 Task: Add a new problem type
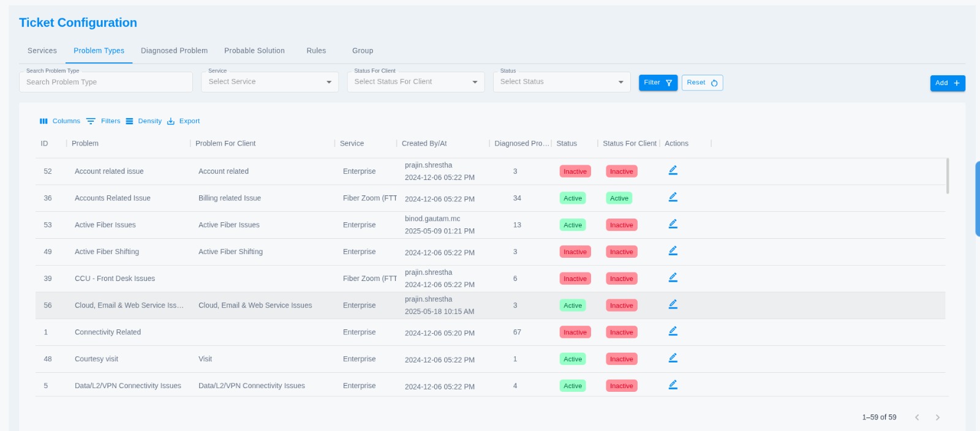948,83
